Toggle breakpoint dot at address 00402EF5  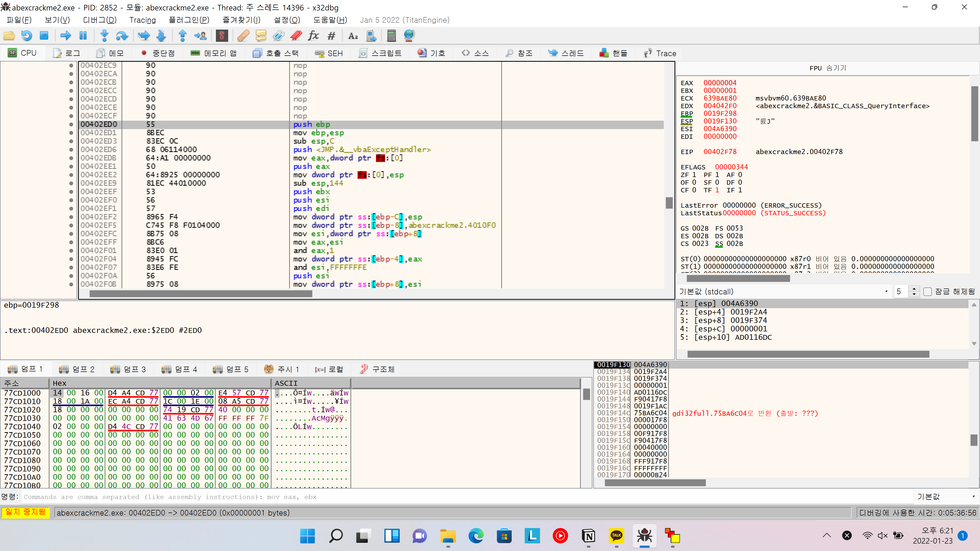coord(71,225)
